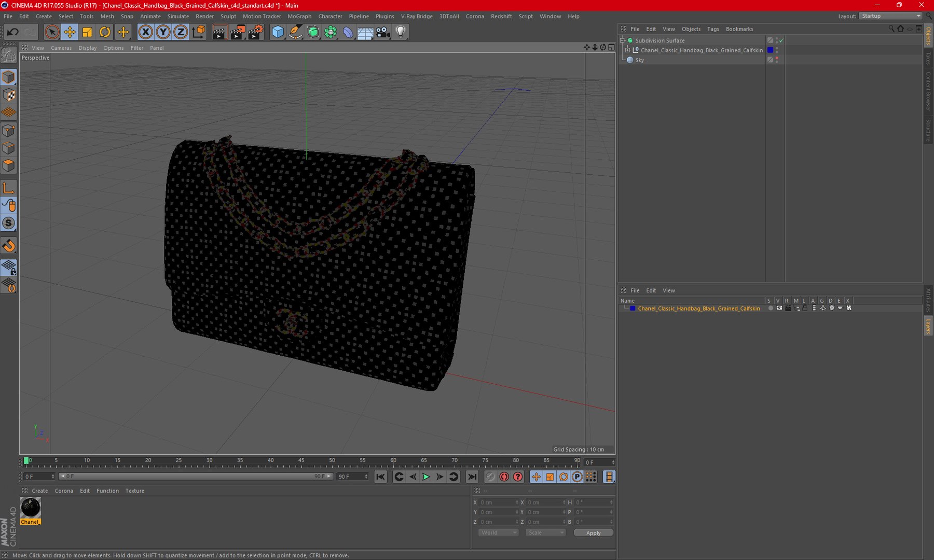Screen dimensions: 934x560
Task: Toggle Lock for the Chanel layer
Action: pyautogui.click(x=805, y=308)
